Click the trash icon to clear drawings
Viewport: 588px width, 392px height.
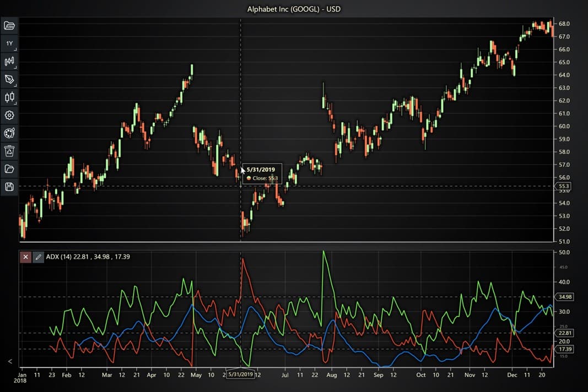tap(9, 151)
